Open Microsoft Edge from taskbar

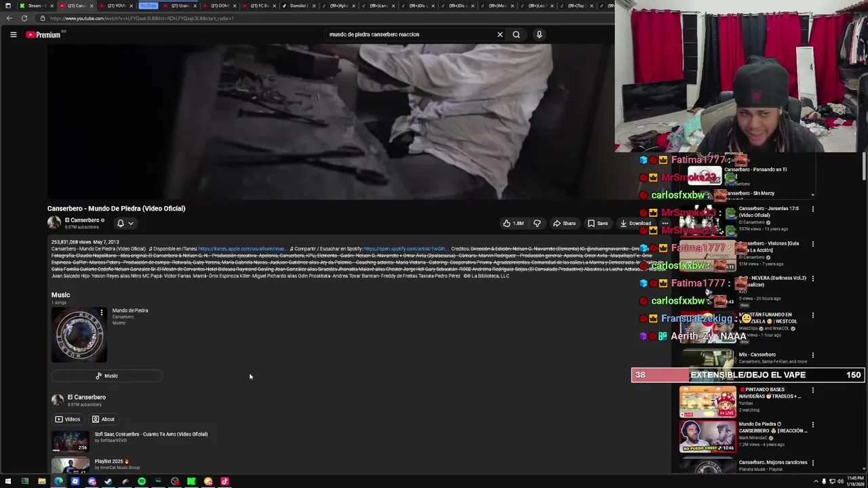58,482
